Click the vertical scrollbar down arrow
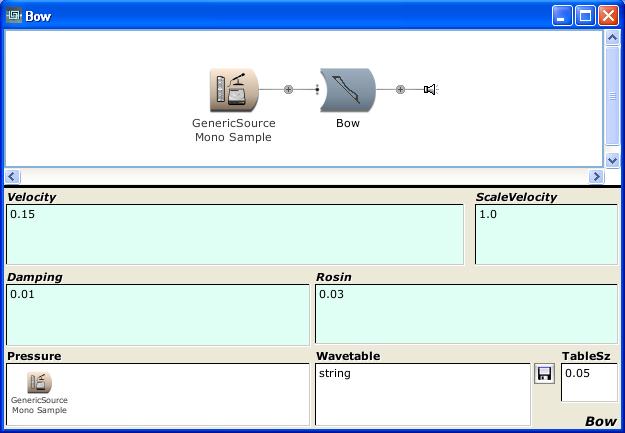This screenshot has width=625, height=433. click(x=613, y=159)
